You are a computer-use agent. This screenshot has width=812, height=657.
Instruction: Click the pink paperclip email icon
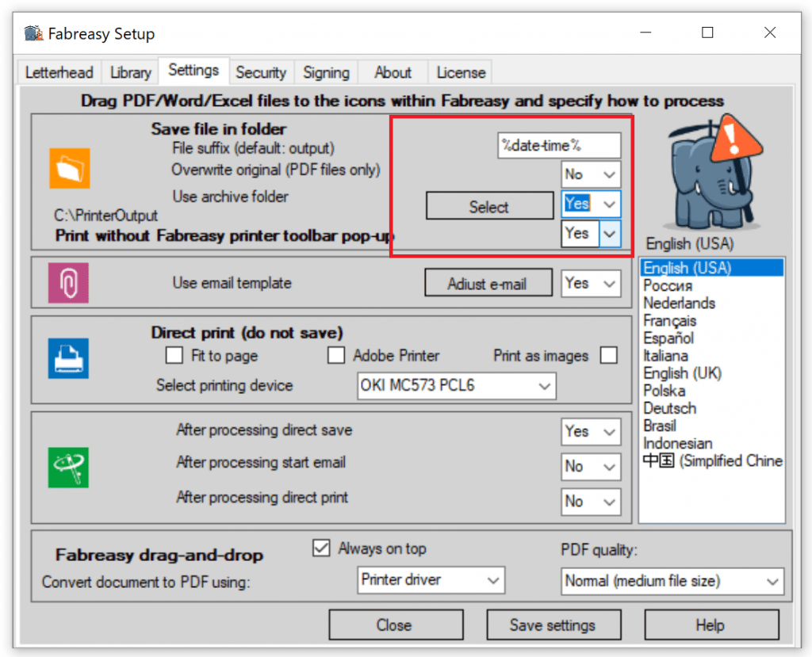tap(69, 283)
